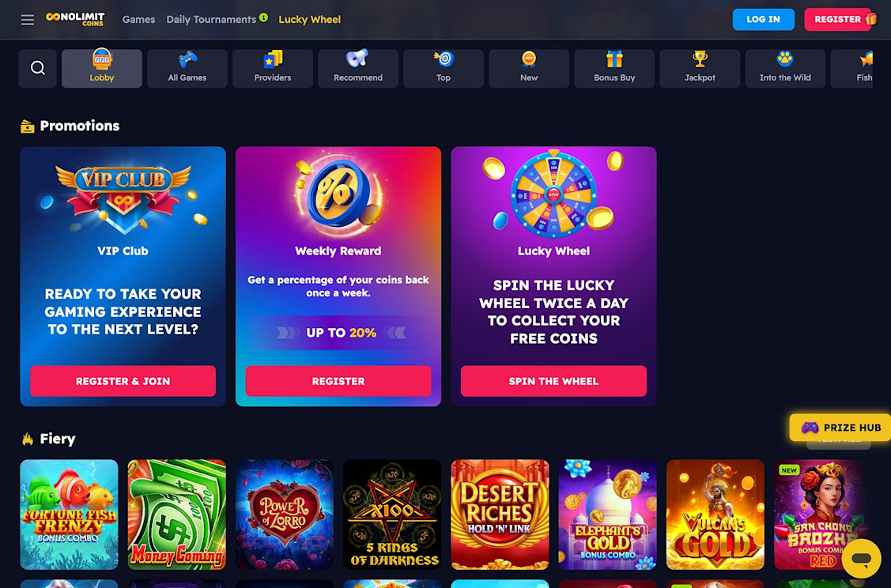Open the Jackpot trophy category

coord(700,68)
